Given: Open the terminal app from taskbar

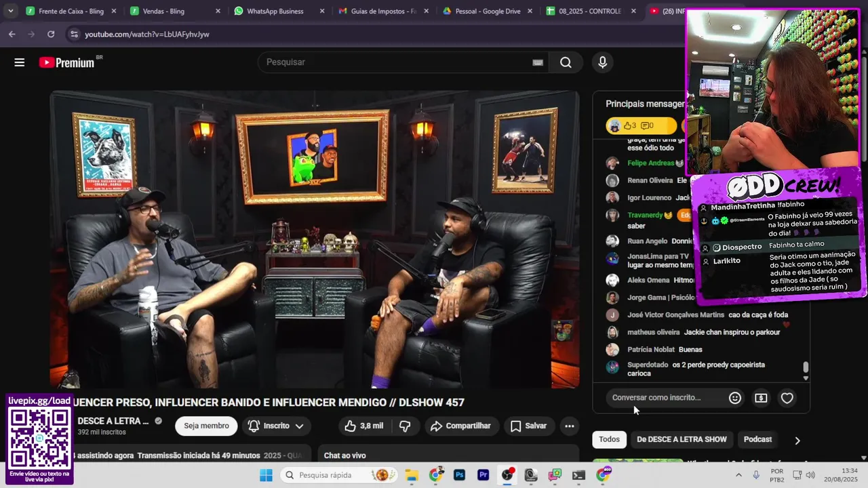Looking at the screenshot, I should coord(578,475).
